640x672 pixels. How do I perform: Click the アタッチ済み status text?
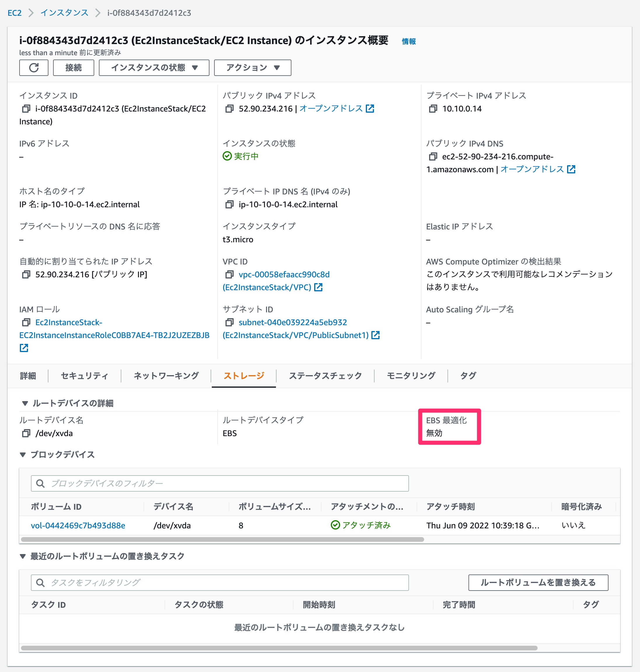pos(366,525)
